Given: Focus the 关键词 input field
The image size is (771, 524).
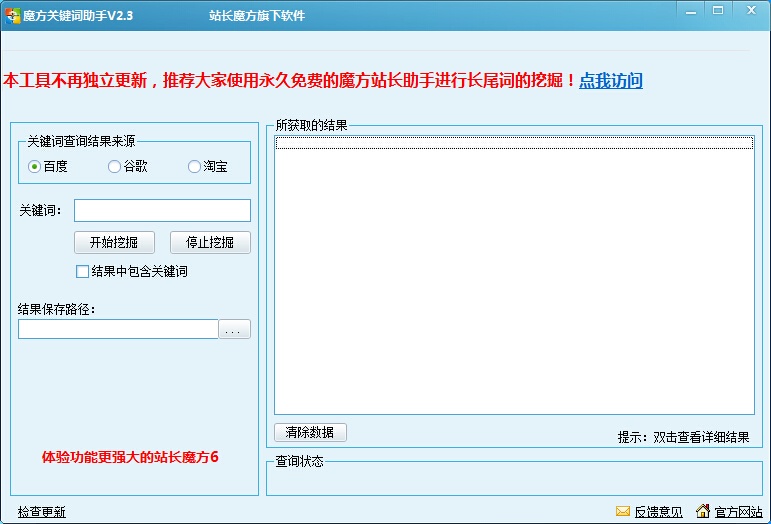Looking at the screenshot, I should point(162,210).
